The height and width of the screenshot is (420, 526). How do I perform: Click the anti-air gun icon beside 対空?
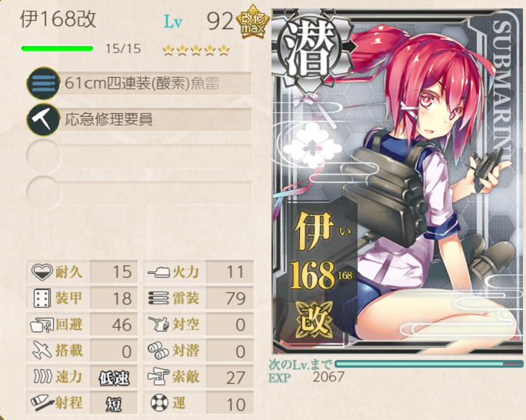[158, 324]
